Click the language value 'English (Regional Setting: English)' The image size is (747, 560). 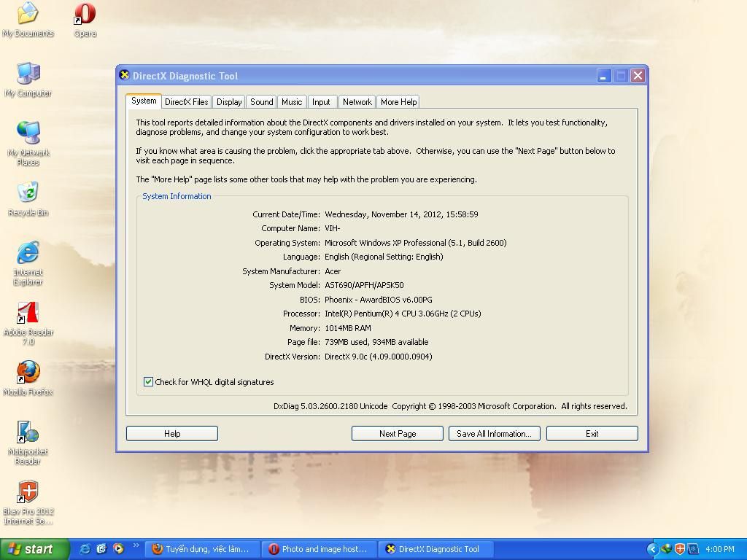click(384, 257)
